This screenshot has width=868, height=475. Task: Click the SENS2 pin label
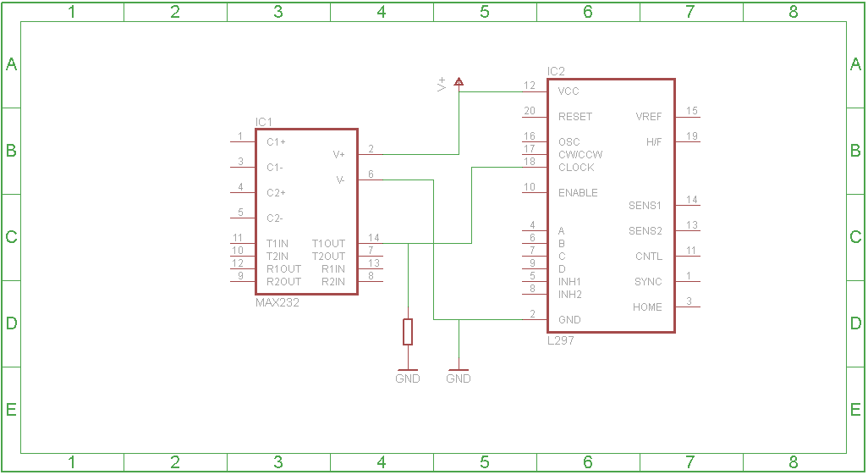click(x=645, y=231)
